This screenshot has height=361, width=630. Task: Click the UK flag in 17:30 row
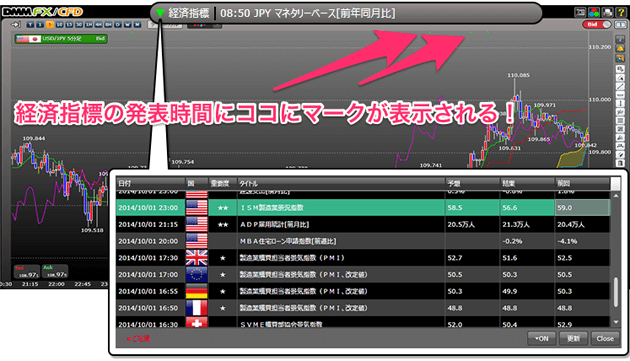(196, 258)
